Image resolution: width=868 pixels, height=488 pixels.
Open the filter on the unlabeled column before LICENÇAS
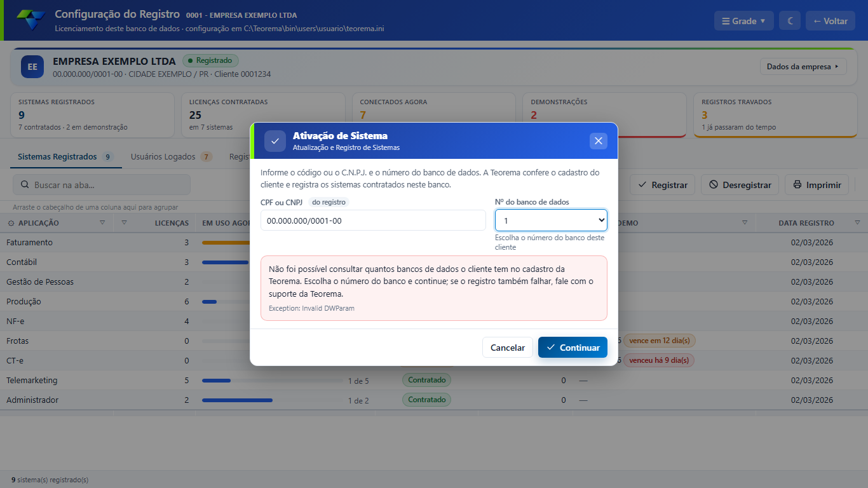coord(124,223)
